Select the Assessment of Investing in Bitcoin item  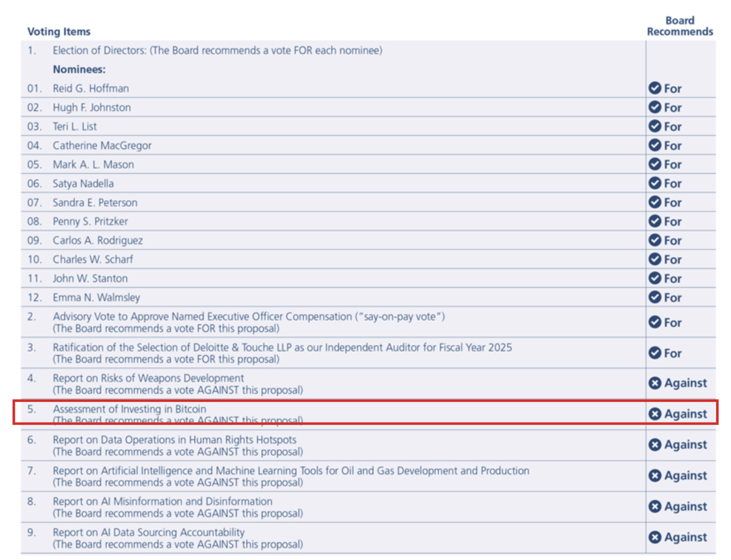coord(129,409)
